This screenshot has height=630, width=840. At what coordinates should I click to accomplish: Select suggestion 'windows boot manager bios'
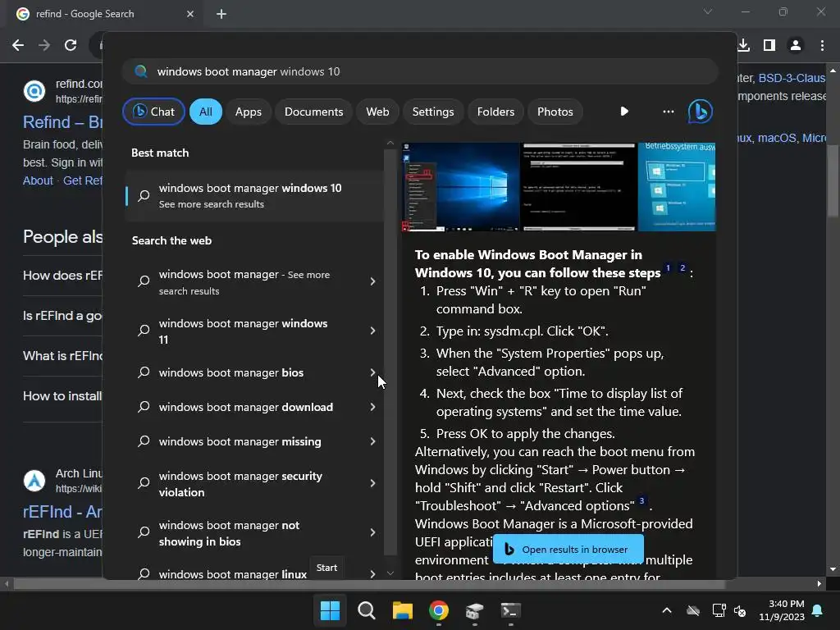click(x=231, y=372)
